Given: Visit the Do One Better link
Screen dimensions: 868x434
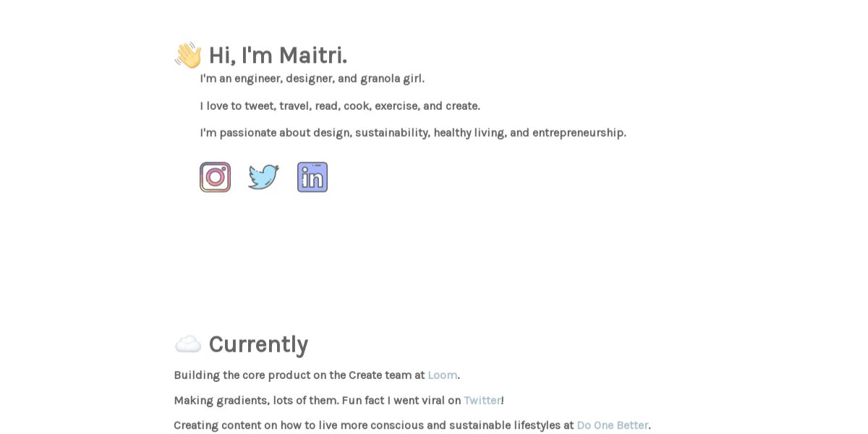Looking at the screenshot, I should click(613, 425).
